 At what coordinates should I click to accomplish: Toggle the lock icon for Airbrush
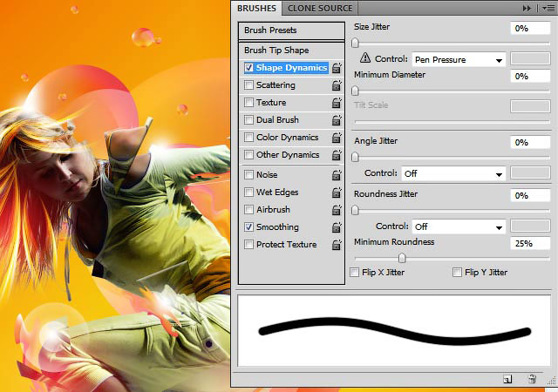(x=337, y=210)
